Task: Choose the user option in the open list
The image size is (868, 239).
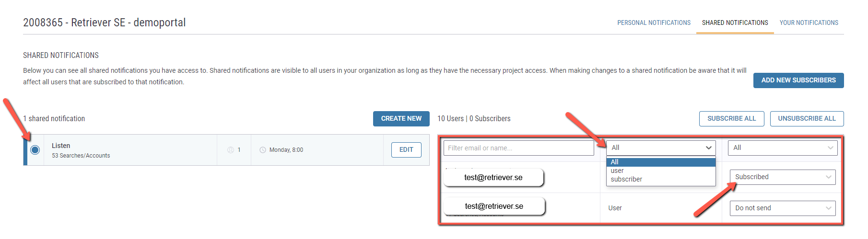Action: pos(618,171)
